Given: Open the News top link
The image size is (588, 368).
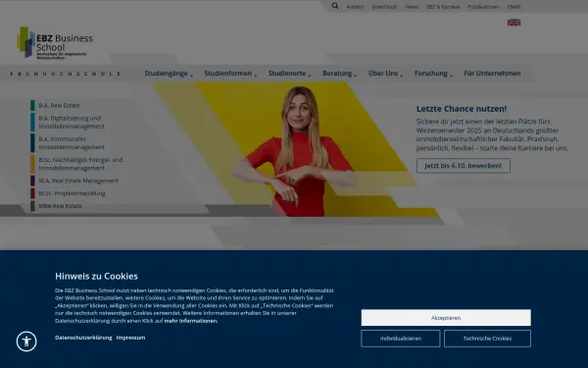Looking at the screenshot, I should [x=412, y=7].
